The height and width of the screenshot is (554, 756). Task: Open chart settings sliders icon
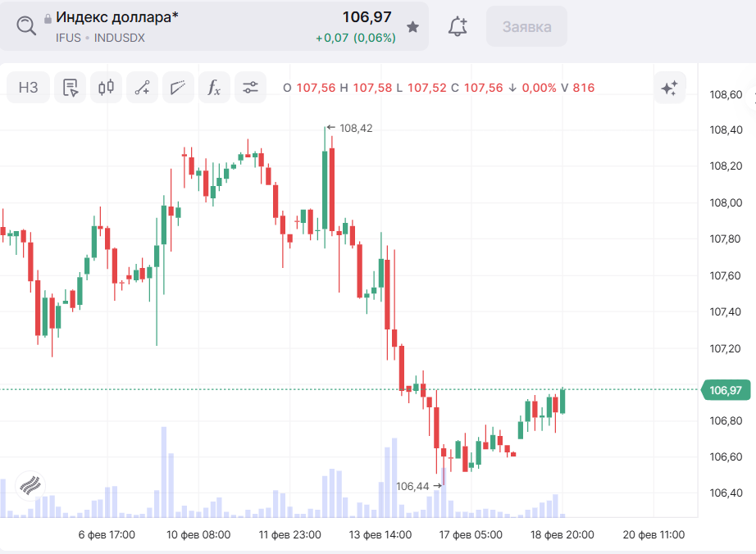250,88
